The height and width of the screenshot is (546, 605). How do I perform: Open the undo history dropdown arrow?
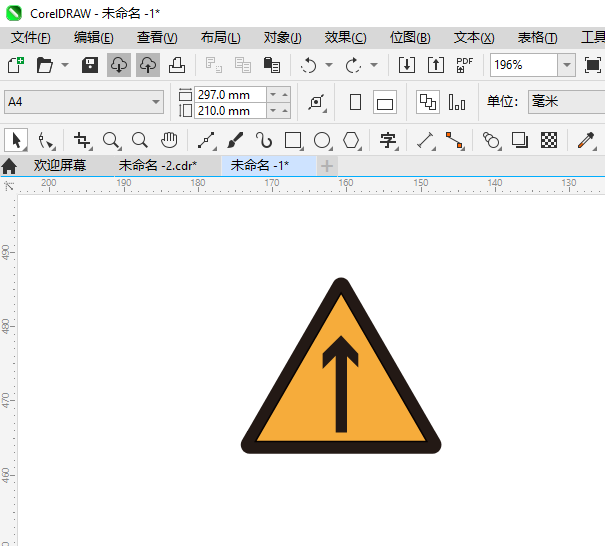[329, 65]
